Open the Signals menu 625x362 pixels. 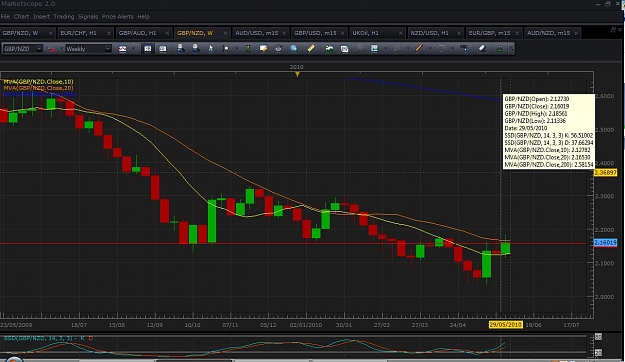[88, 17]
